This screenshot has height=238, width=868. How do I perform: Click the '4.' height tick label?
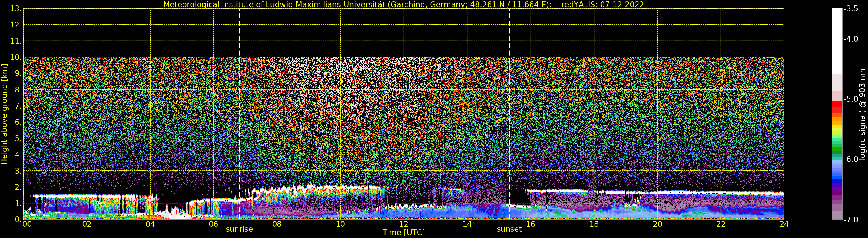pos(18,155)
